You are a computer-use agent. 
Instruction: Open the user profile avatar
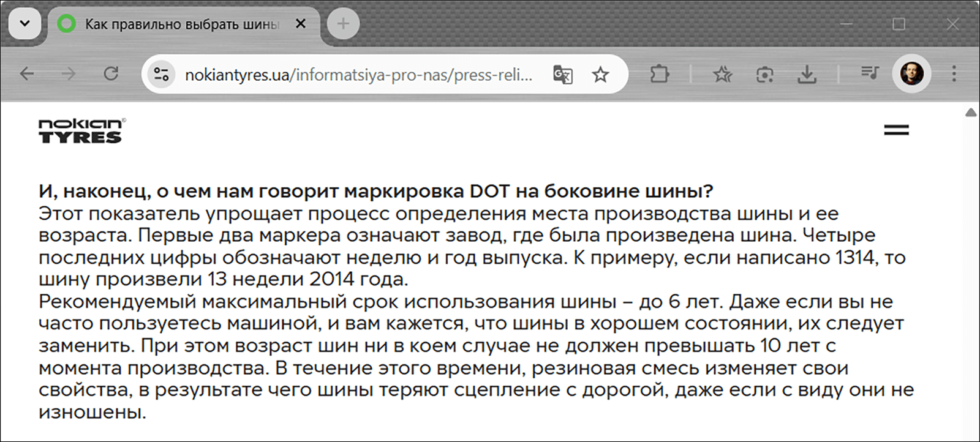coord(912,74)
